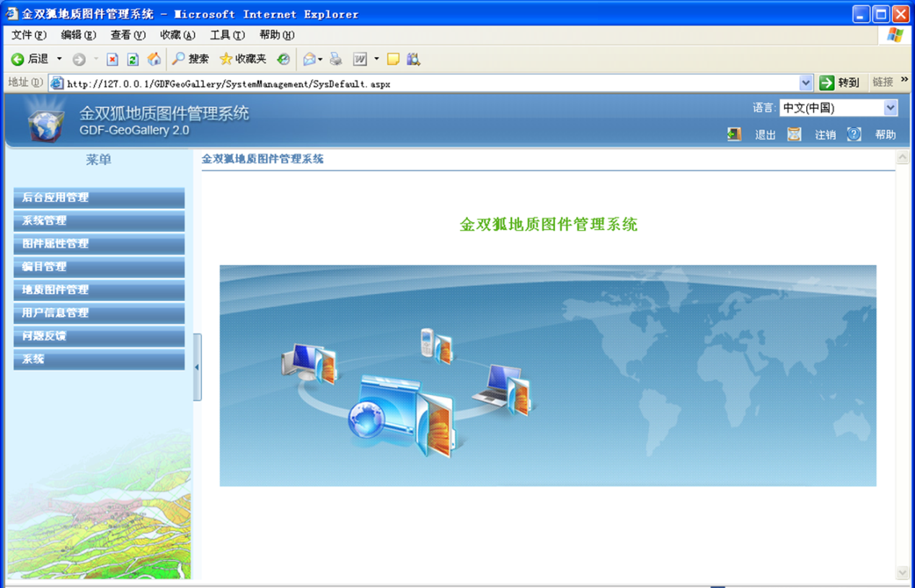Click the 转到 go button
This screenshot has width=915, height=588.
(840, 83)
